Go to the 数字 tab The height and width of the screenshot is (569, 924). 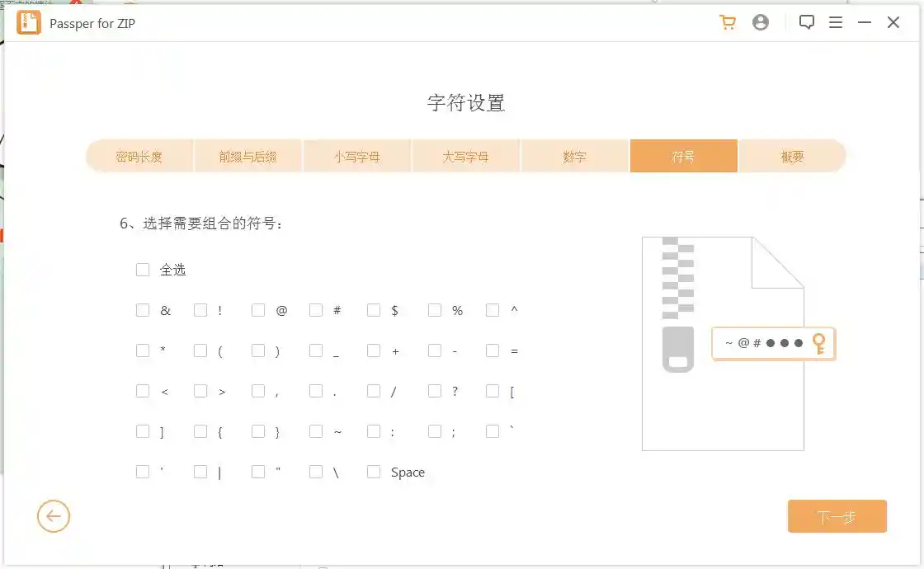[574, 156]
